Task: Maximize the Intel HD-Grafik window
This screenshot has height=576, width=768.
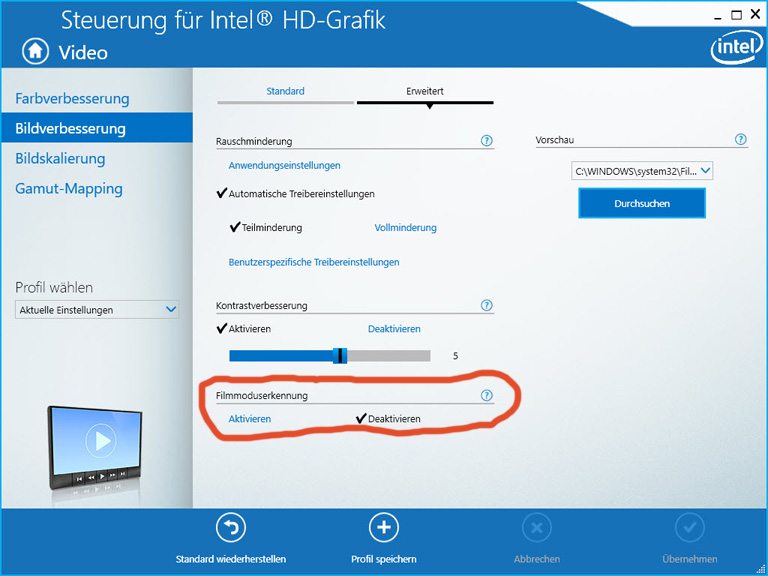Action: [x=736, y=15]
